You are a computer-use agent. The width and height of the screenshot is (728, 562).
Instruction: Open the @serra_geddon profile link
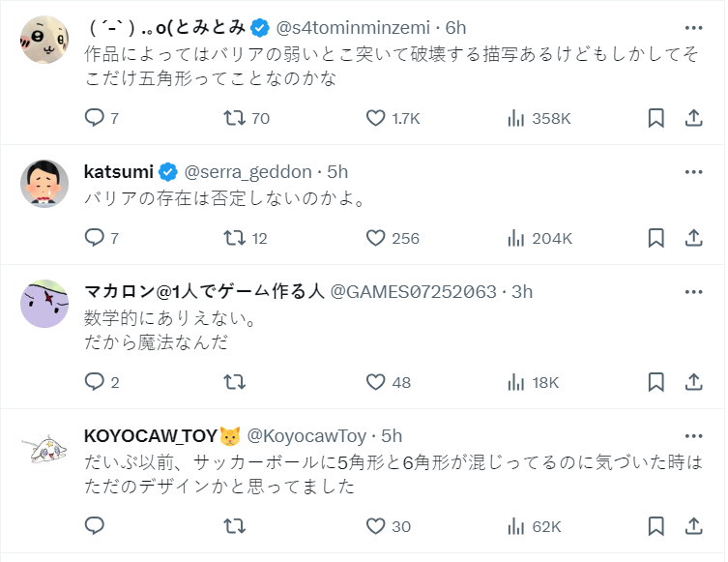pos(248,172)
